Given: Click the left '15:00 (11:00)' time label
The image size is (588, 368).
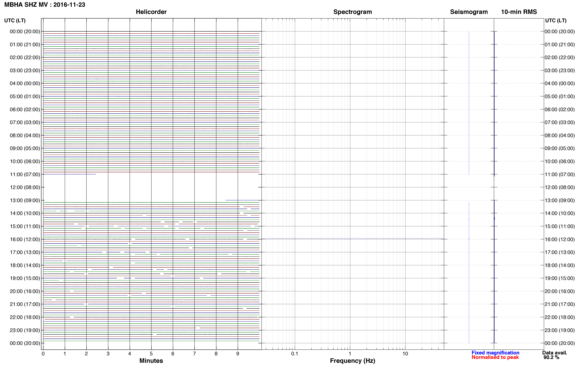Looking at the screenshot, I should [x=25, y=226].
